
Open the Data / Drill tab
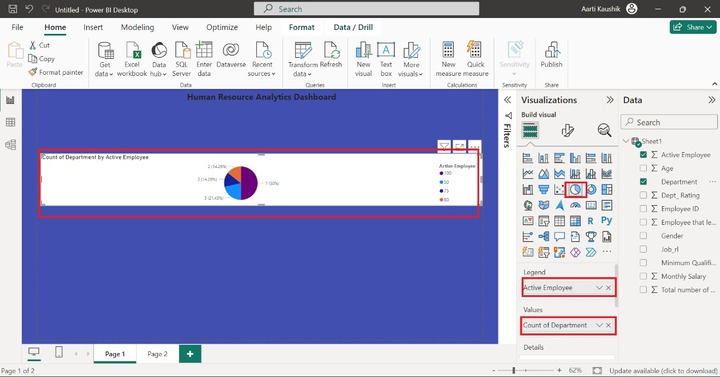353,27
